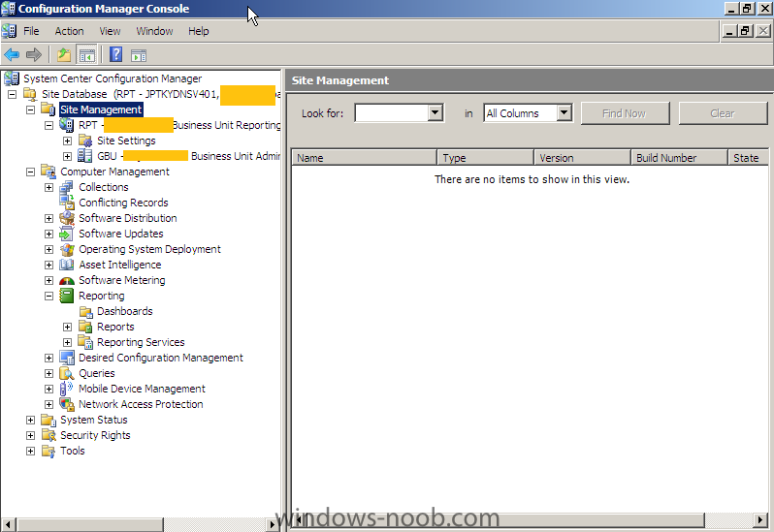774x532 pixels.
Task: Click the Reporting Services folder icon
Action: 85,342
